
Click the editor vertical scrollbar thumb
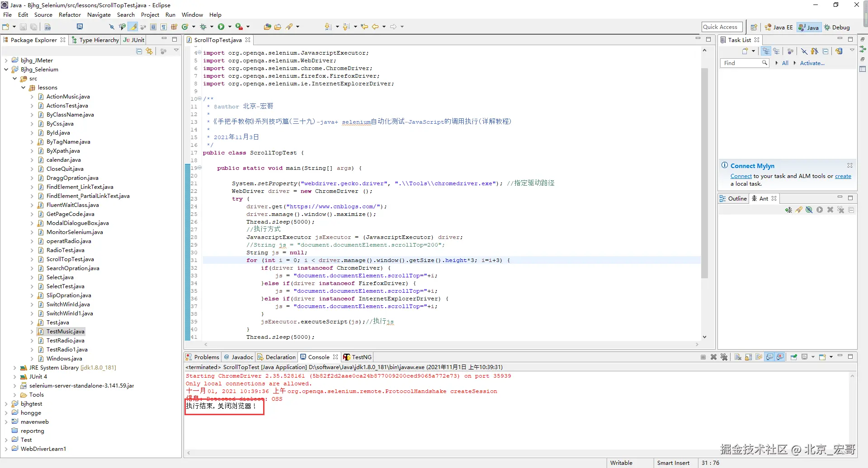pos(704,173)
